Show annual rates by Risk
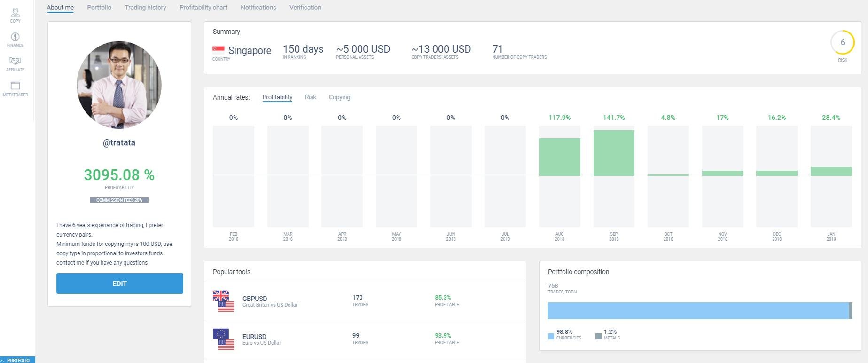This screenshot has width=868, height=363. (x=310, y=97)
